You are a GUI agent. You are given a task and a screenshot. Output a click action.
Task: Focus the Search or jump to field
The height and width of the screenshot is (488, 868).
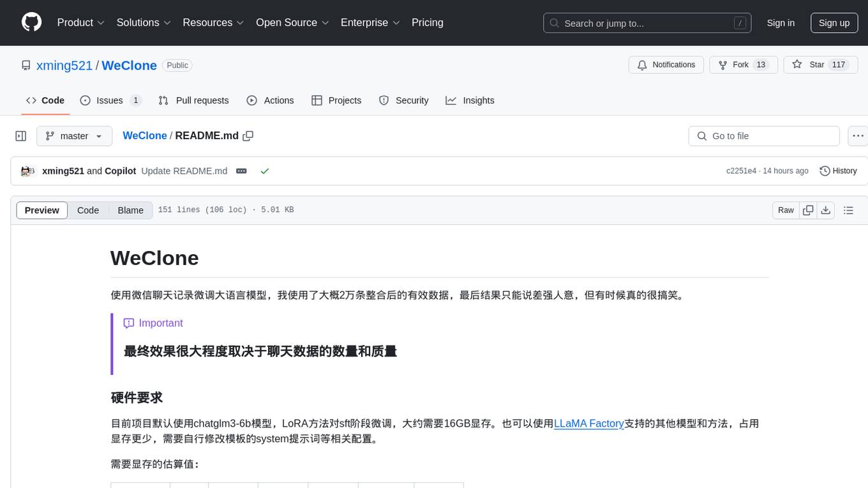click(647, 23)
